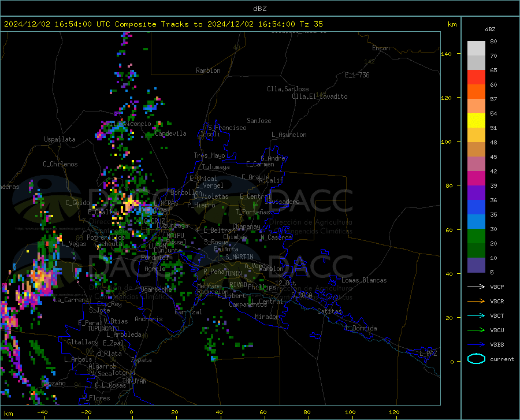This screenshot has height=420, width=520.
Task: Click the 'dBZ' title in the top bar
Action: pyautogui.click(x=259, y=9)
